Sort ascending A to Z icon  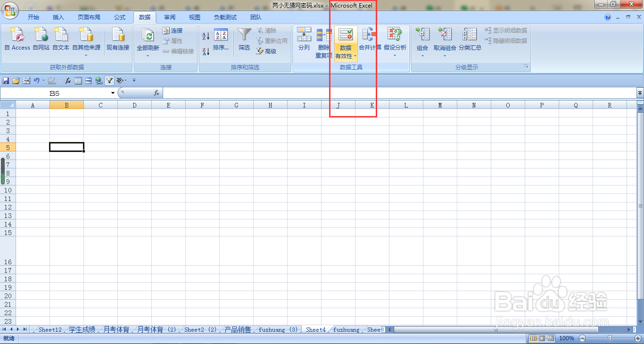pyautogui.click(x=206, y=36)
